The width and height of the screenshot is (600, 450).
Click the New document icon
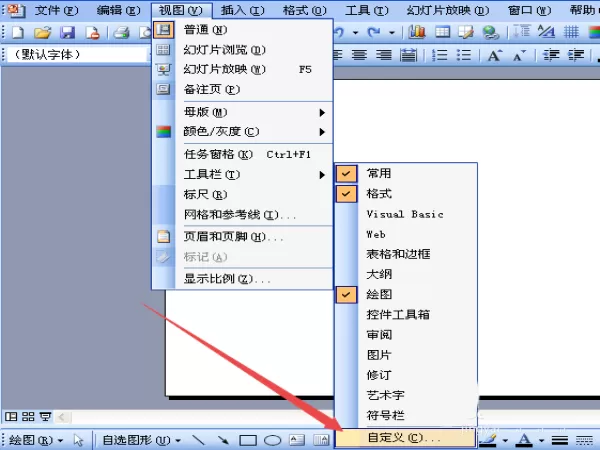pos(18,33)
